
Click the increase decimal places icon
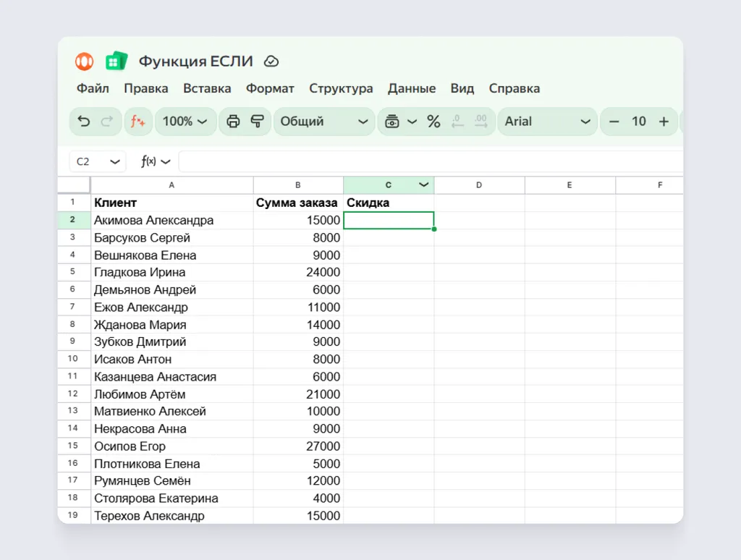pos(480,122)
